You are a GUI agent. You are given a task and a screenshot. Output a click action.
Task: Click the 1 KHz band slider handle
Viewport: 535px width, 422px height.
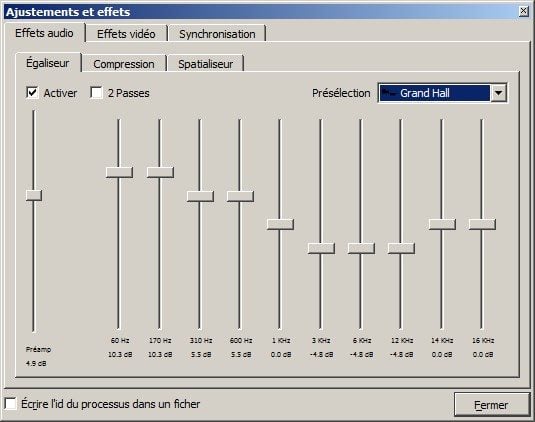[x=280, y=224]
